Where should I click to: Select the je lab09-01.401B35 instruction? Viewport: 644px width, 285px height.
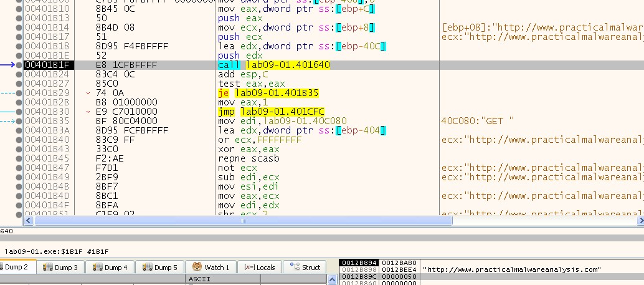click(268, 93)
